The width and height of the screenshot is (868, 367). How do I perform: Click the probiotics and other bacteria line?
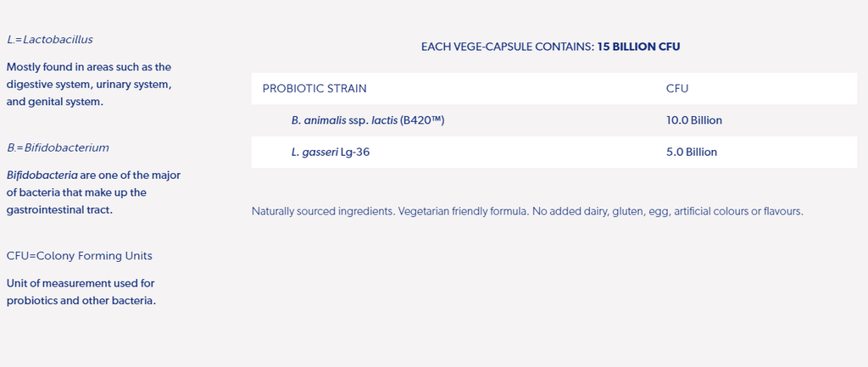(x=81, y=301)
